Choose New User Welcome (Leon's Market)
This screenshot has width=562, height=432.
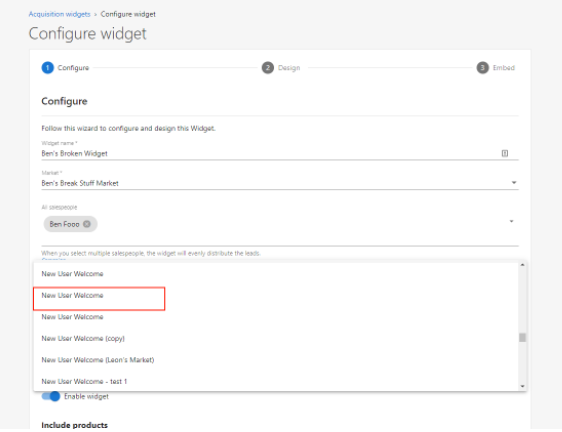click(276, 360)
